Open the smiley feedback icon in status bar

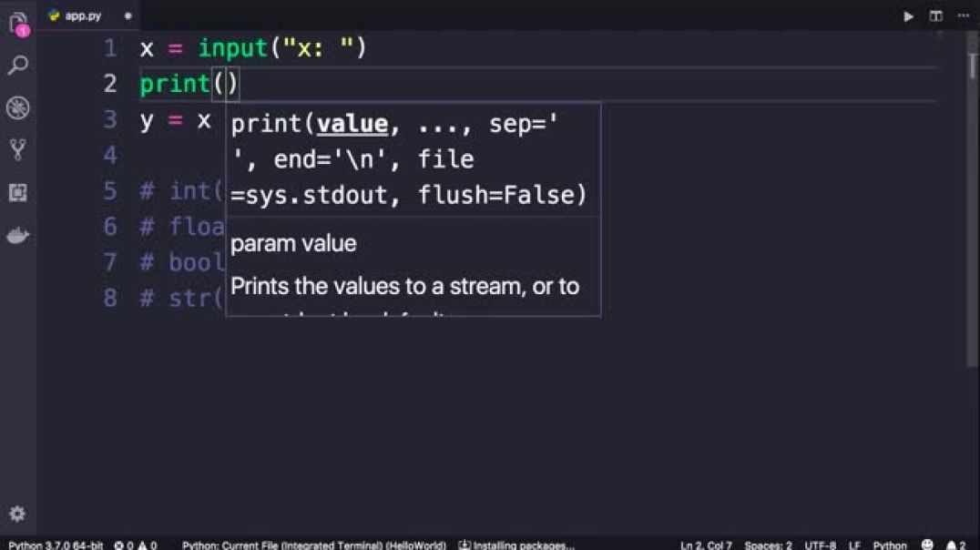click(926, 545)
